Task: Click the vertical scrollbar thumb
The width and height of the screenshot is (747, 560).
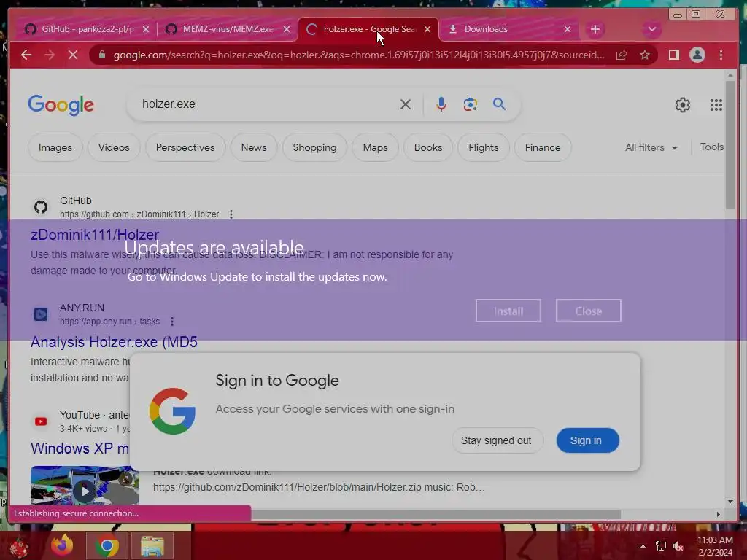Action: (x=730, y=145)
